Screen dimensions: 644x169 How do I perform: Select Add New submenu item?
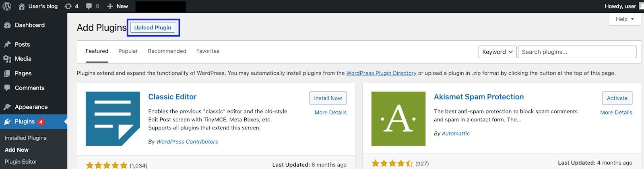[x=17, y=150]
